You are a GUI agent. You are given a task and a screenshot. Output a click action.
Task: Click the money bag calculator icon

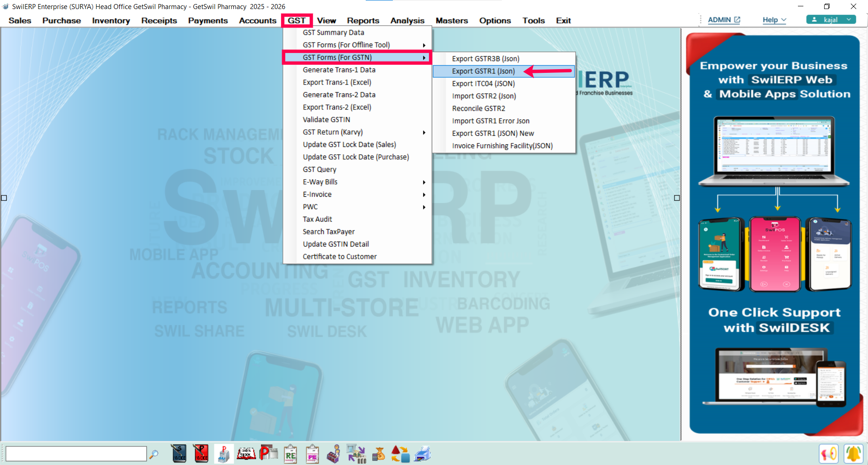coord(378,453)
